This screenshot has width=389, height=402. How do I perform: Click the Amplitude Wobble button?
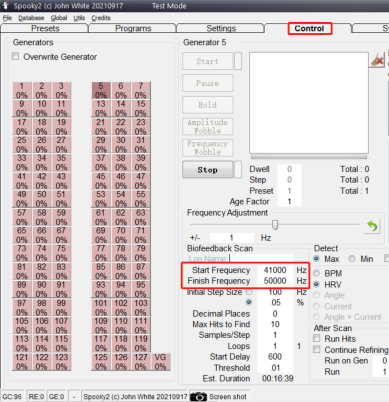tap(207, 126)
